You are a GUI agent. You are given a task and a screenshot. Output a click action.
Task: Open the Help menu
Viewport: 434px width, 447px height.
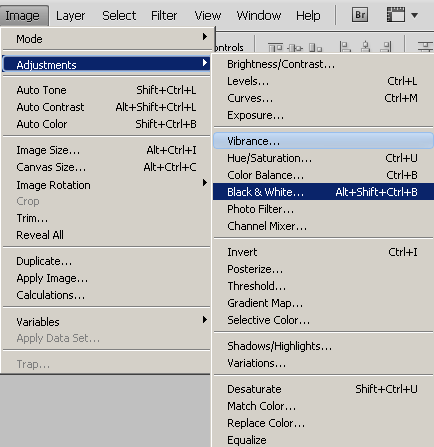308,16
